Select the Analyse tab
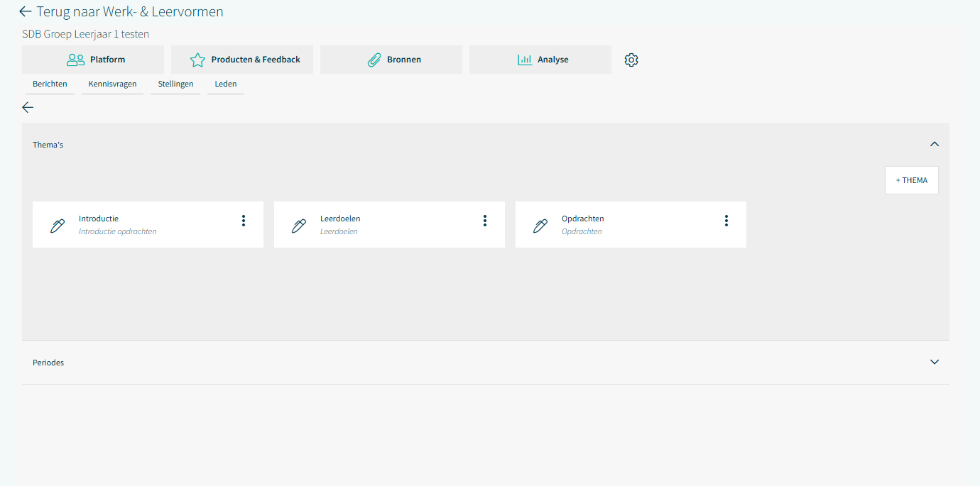980x486 pixels. tap(540, 60)
